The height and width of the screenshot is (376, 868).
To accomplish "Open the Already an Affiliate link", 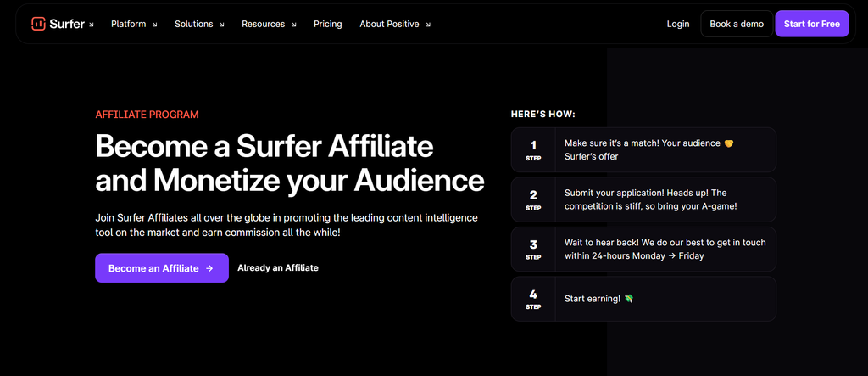I will [x=278, y=268].
